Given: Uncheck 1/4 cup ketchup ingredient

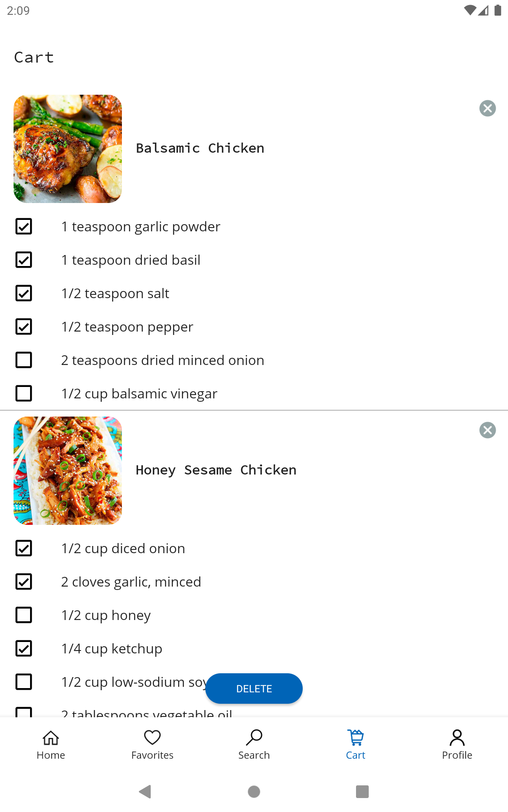Looking at the screenshot, I should [24, 649].
